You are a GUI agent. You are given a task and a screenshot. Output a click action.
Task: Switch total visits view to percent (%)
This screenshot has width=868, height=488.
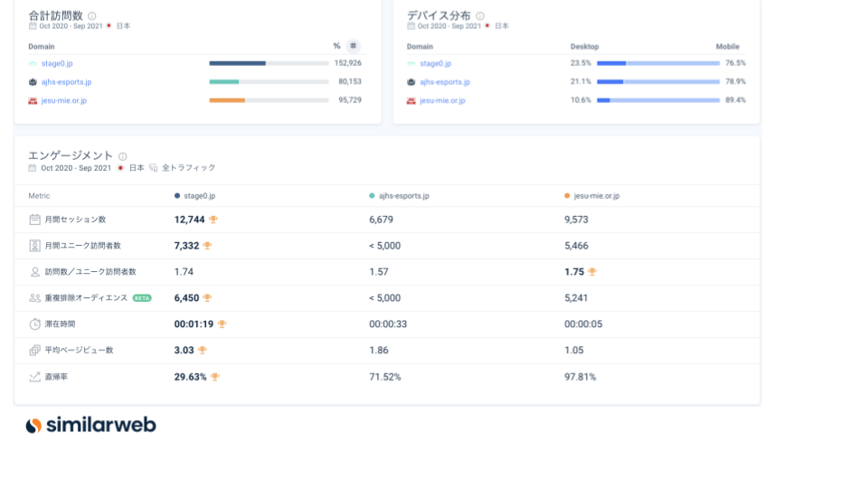coord(336,46)
